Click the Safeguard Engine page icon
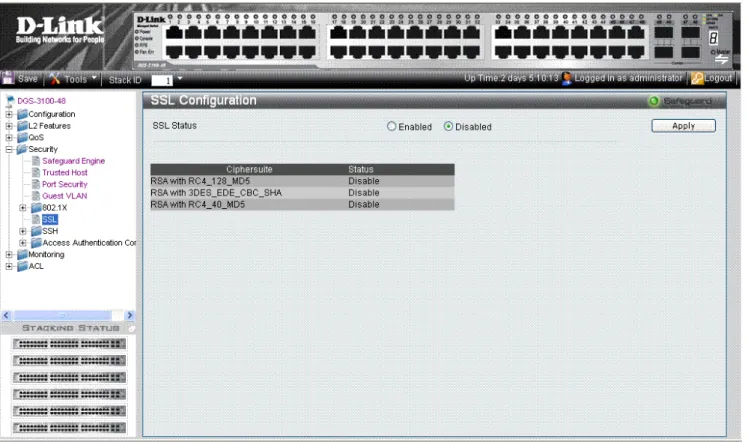 pos(36,161)
